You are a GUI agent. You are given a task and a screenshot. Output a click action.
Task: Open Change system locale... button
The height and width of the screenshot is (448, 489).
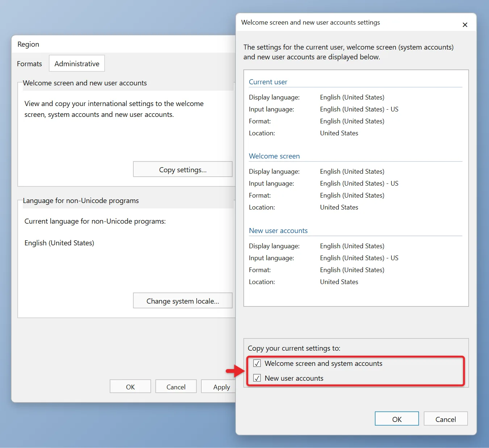(183, 301)
